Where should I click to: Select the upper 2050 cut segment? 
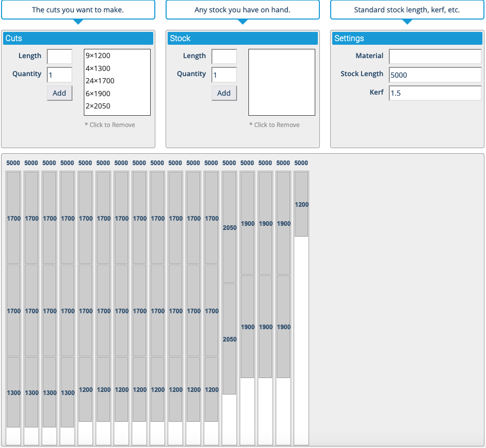[229, 227]
